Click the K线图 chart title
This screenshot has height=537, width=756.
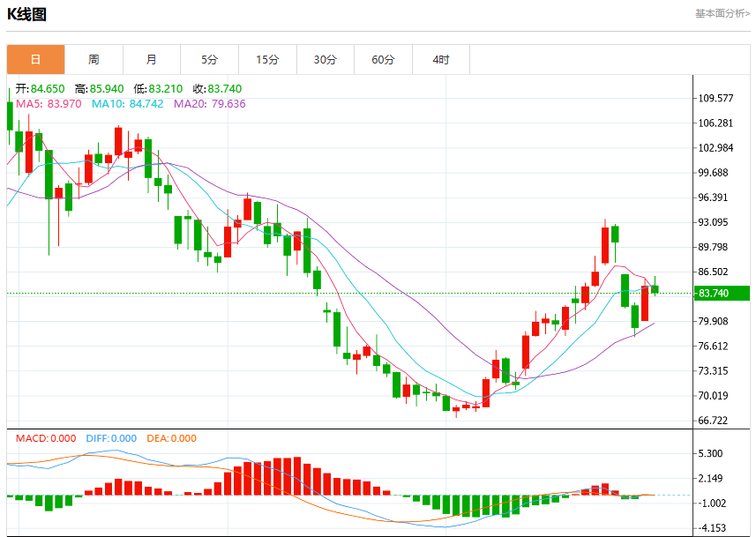click(x=26, y=14)
